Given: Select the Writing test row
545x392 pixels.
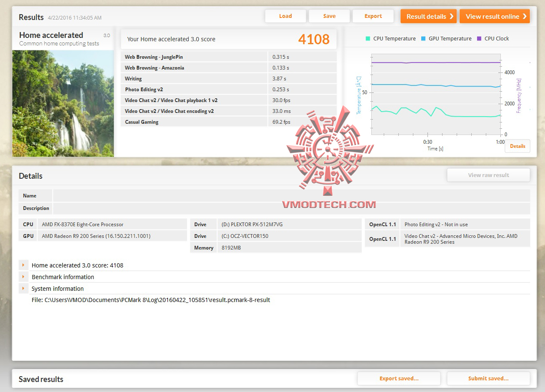Looking at the screenshot, I should (229, 79).
